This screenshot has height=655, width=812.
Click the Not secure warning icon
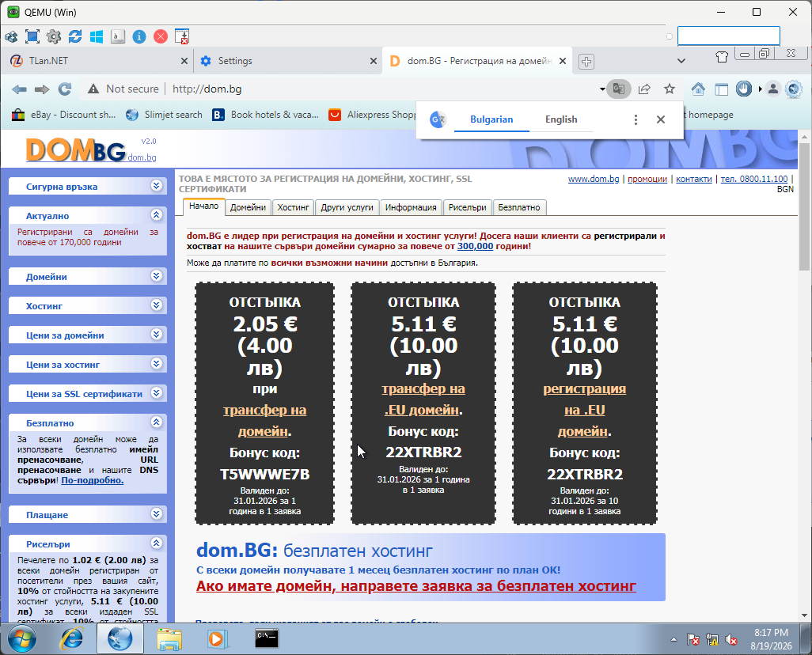pos(93,89)
